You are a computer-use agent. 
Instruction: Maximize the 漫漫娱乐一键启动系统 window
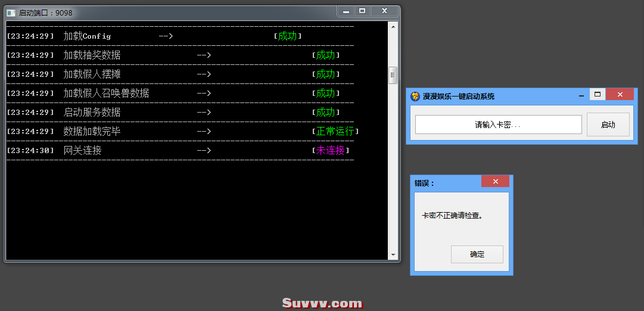tap(598, 95)
